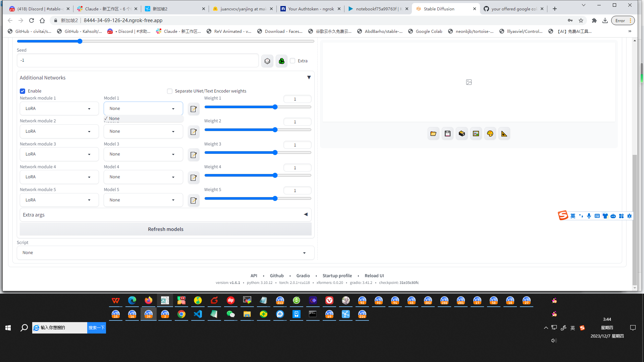Disable the Additional Networks Enable checkbox
The width and height of the screenshot is (644, 362).
22,91
